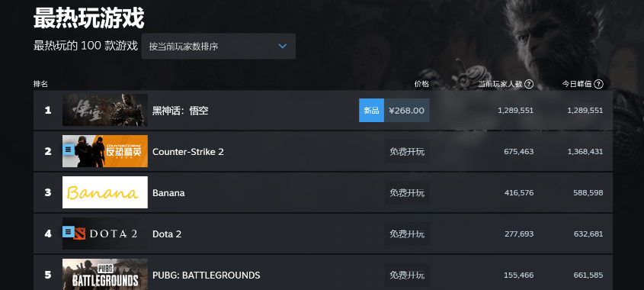Image resolution: width=644 pixels, height=290 pixels.
Task: Click the today's peak help question icon
Action: (x=599, y=84)
